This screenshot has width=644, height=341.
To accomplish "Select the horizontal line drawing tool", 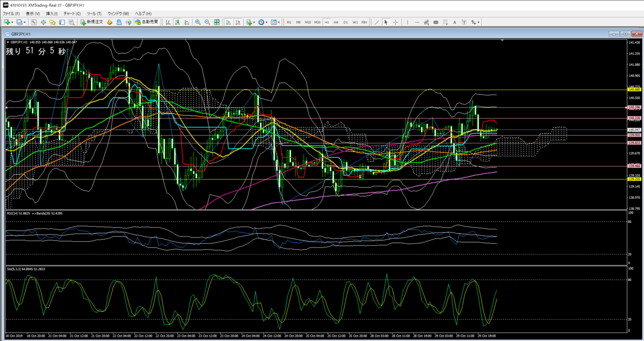I will pyautogui.click(x=417, y=22).
